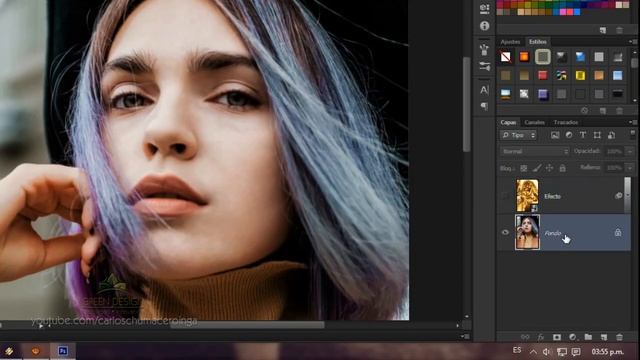Select the Fondo layer name
The width and height of the screenshot is (640, 360).
point(553,233)
